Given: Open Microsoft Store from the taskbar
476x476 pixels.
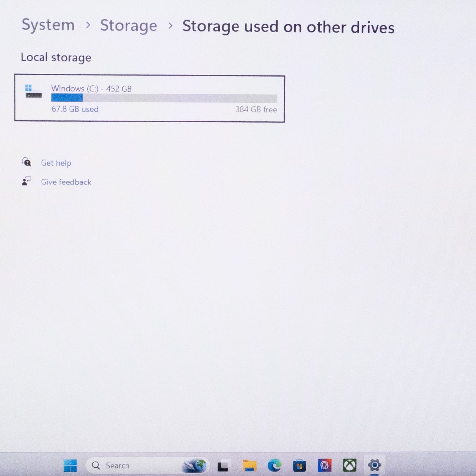Looking at the screenshot, I should pos(299,465).
